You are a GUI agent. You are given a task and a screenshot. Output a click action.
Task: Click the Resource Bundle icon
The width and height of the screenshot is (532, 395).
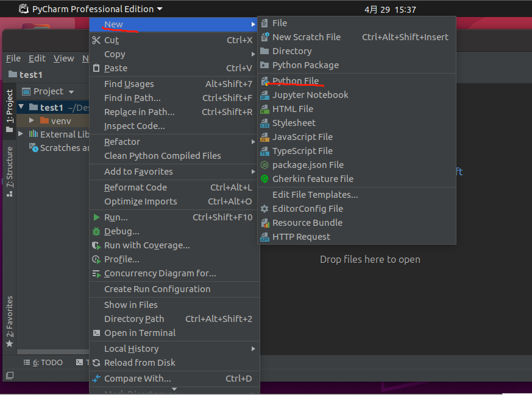(264, 223)
